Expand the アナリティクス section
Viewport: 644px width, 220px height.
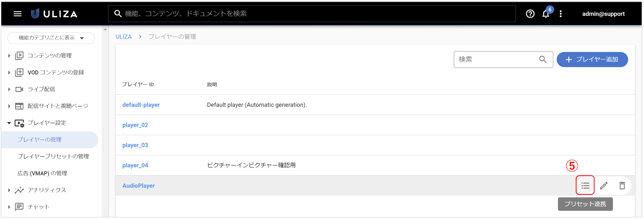(9, 190)
